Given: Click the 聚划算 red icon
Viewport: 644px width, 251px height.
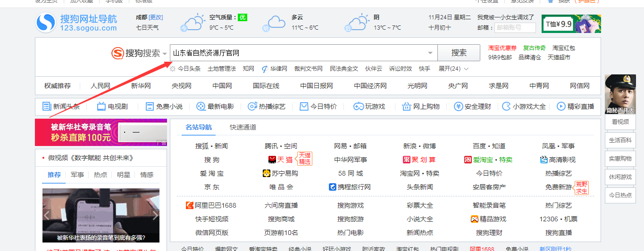Looking at the screenshot, I should (x=407, y=160).
